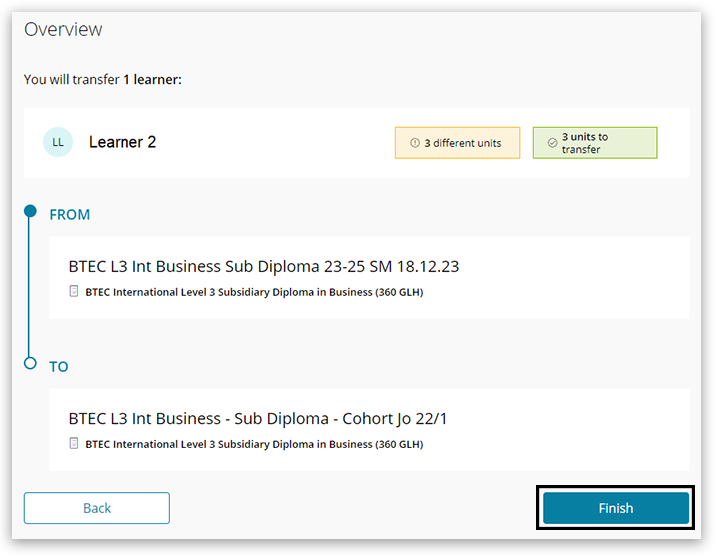719x557 pixels.
Task: Click the document icon under the TO course
Action: pos(74,444)
